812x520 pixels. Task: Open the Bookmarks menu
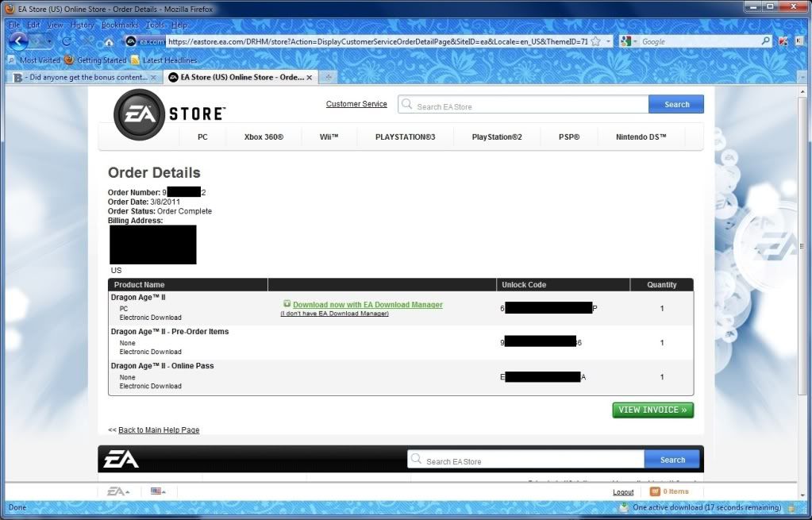click(x=119, y=25)
